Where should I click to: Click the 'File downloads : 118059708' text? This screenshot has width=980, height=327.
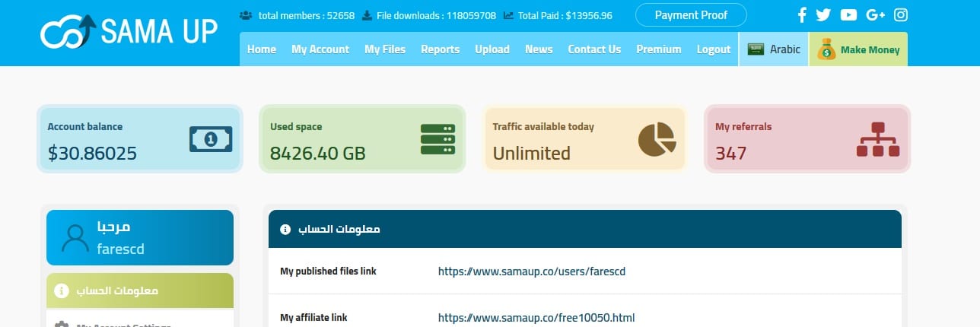437,15
